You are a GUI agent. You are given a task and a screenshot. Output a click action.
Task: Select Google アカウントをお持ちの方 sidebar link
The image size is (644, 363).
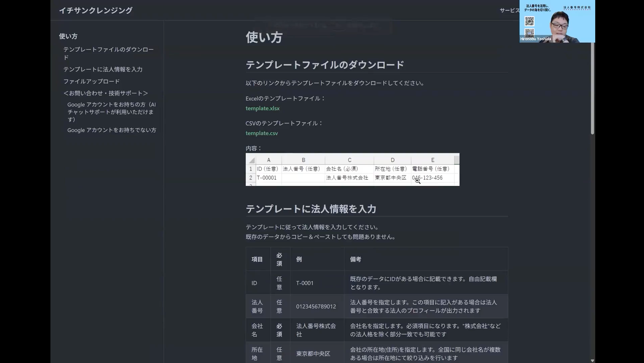[111, 112]
